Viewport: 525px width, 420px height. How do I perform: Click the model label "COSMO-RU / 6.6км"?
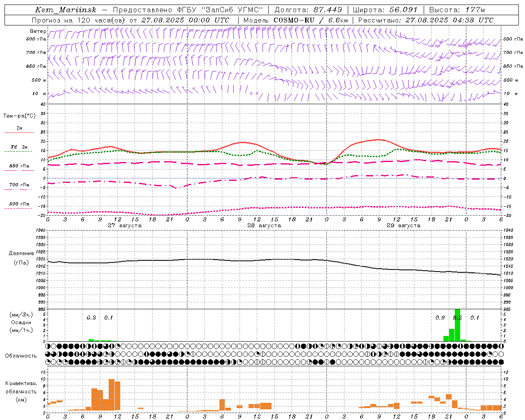tap(311, 20)
